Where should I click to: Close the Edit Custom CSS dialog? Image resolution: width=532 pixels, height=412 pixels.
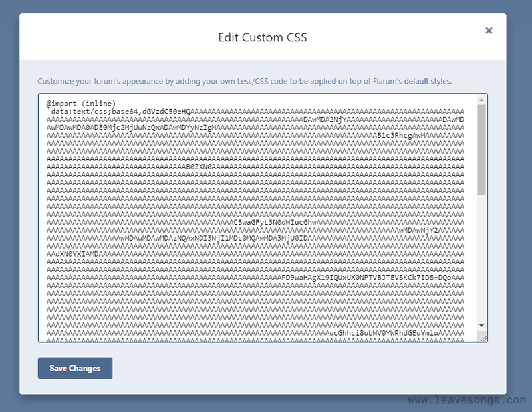(489, 31)
